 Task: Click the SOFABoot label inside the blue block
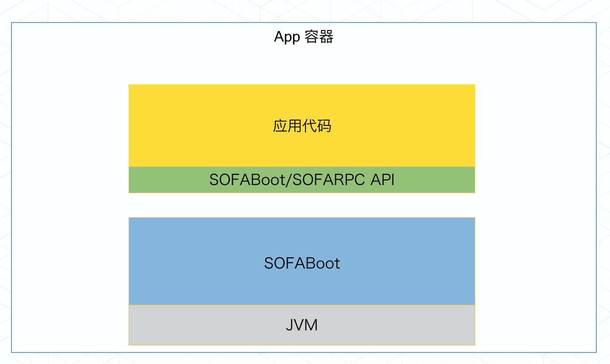point(302,264)
